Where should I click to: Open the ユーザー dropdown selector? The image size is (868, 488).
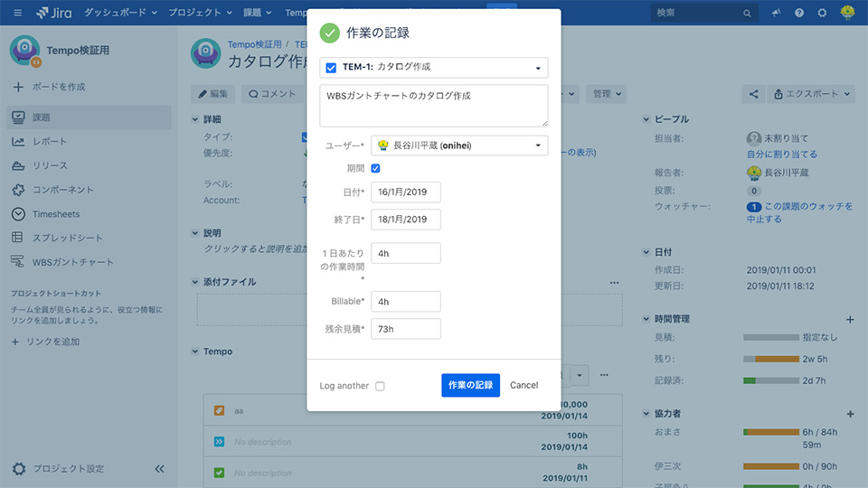(x=539, y=145)
